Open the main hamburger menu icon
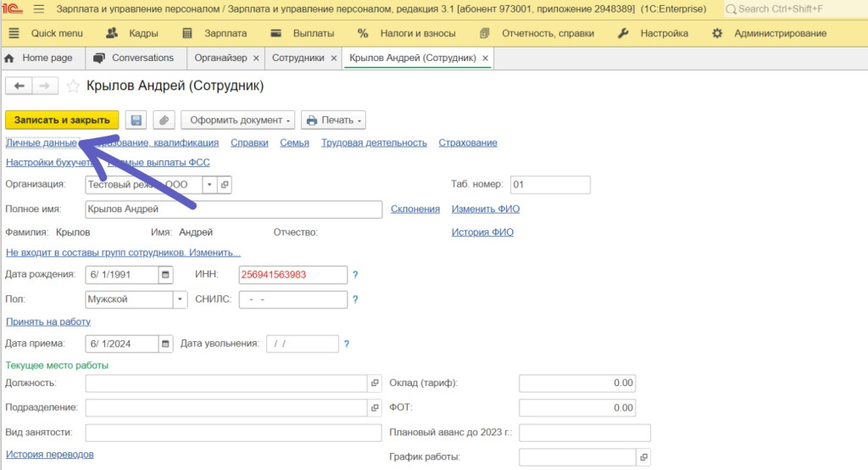 pyautogui.click(x=40, y=9)
